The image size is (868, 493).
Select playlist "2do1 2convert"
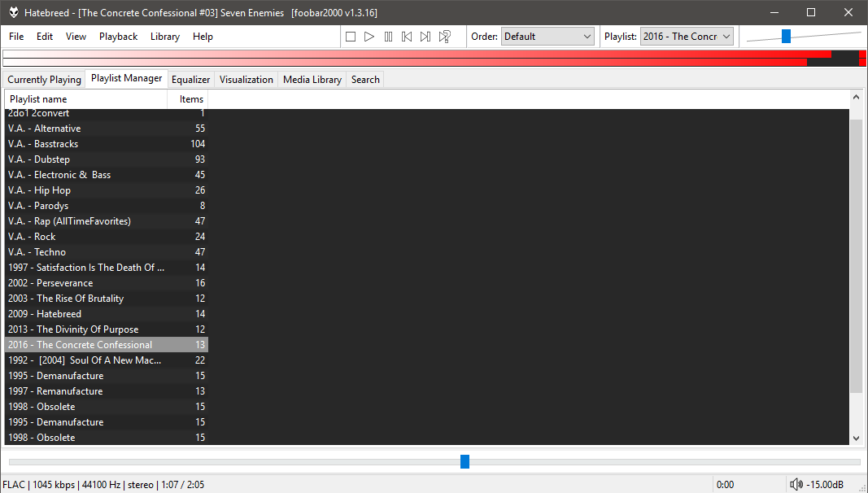[x=107, y=114]
